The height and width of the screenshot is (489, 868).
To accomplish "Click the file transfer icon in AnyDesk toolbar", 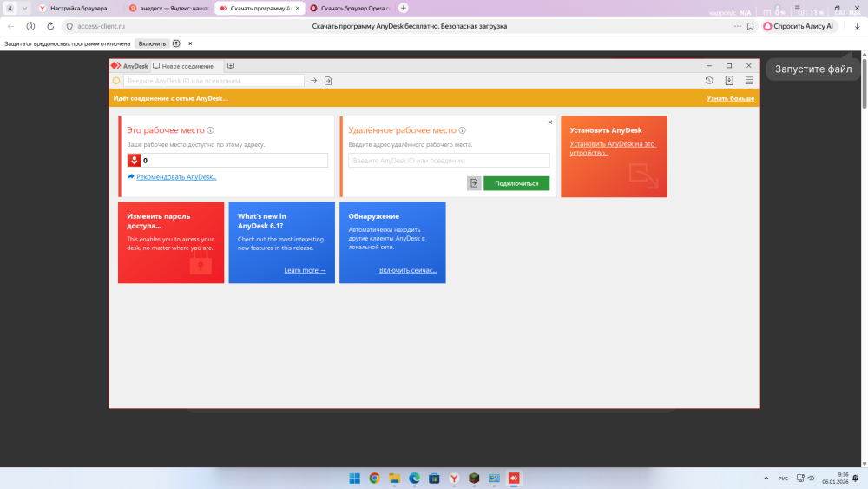I will point(328,81).
